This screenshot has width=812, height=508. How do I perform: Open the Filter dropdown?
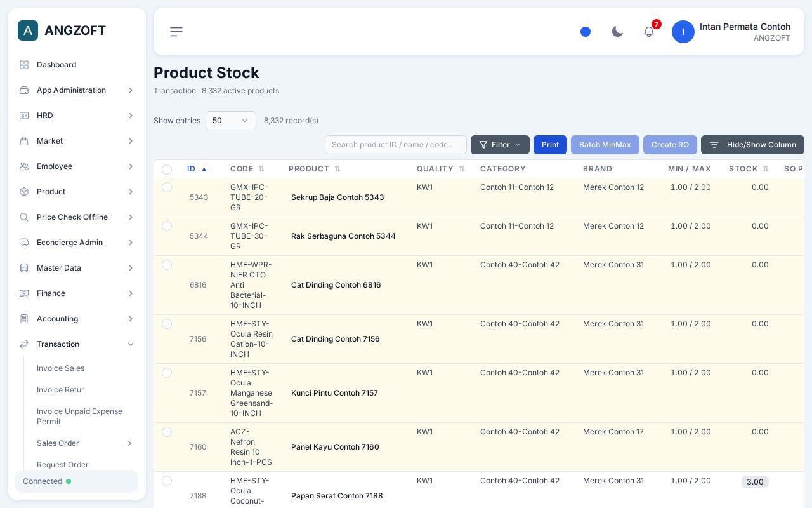pos(500,145)
